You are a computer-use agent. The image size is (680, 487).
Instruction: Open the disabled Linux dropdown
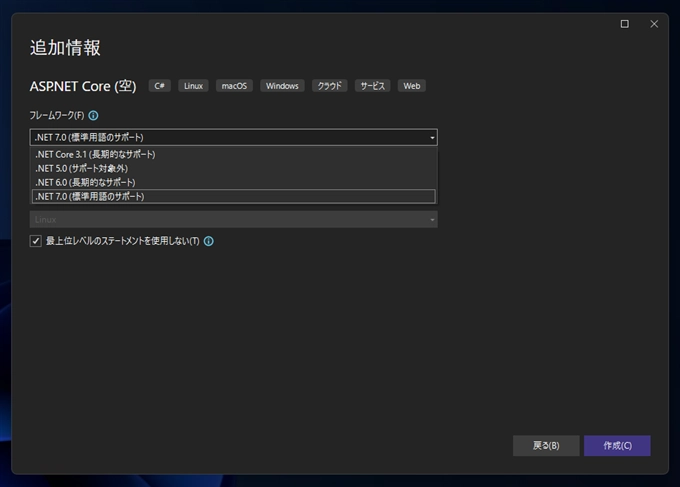pos(233,219)
